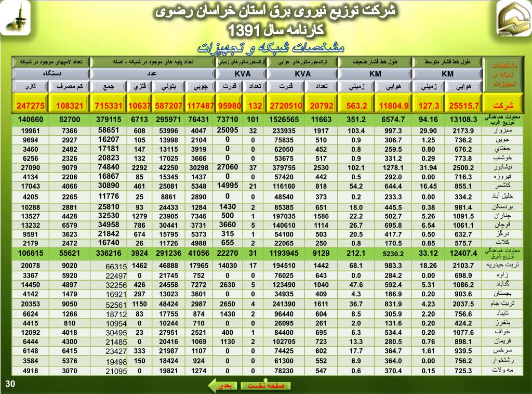Select the رشتخوار row label
The height and width of the screenshot is (394, 532).
pyautogui.click(x=502, y=360)
